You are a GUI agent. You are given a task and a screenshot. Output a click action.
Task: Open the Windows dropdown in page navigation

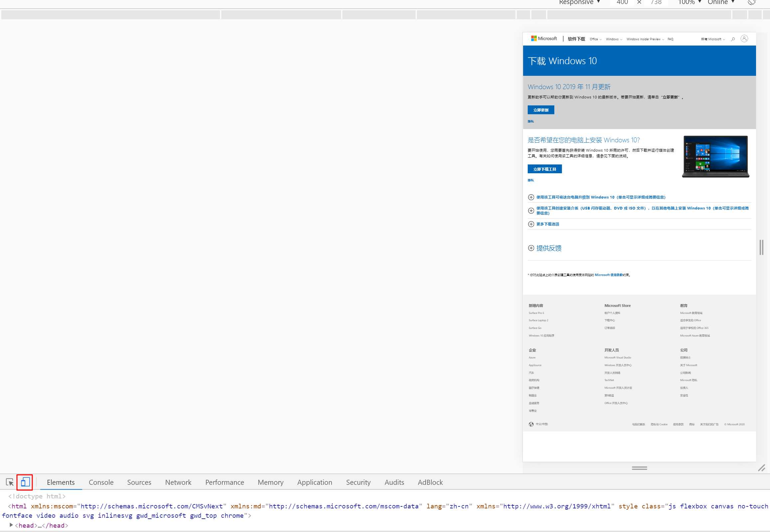(x=614, y=39)
